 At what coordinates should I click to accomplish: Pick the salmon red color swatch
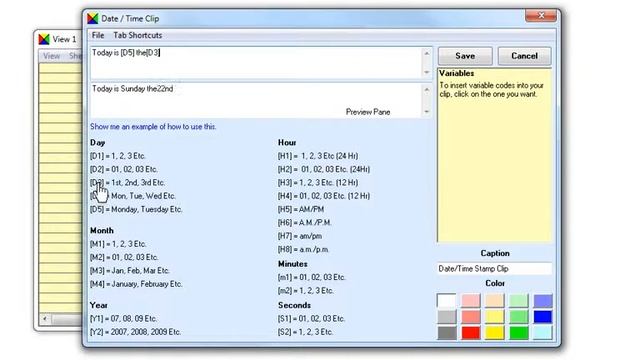[x=471, y=317]
